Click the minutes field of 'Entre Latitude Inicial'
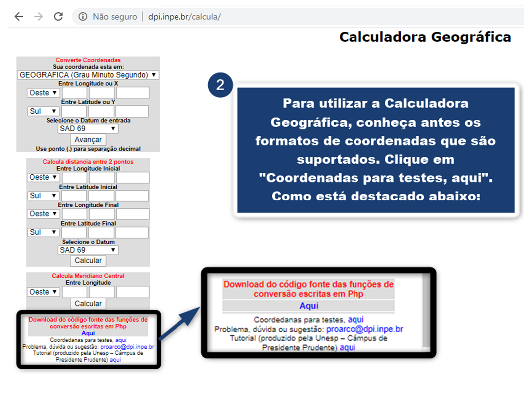Screen dimensions: 532x399 [x=101, y=196]
